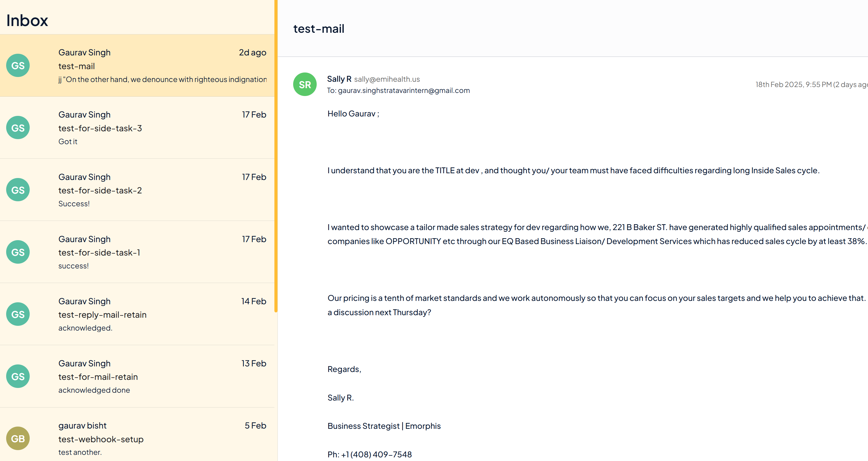The height and width of the screenshot is (461, 868).
Task: Click the GS avatar beside test-reply-mail-retain
Action: [x=18, y=314]
